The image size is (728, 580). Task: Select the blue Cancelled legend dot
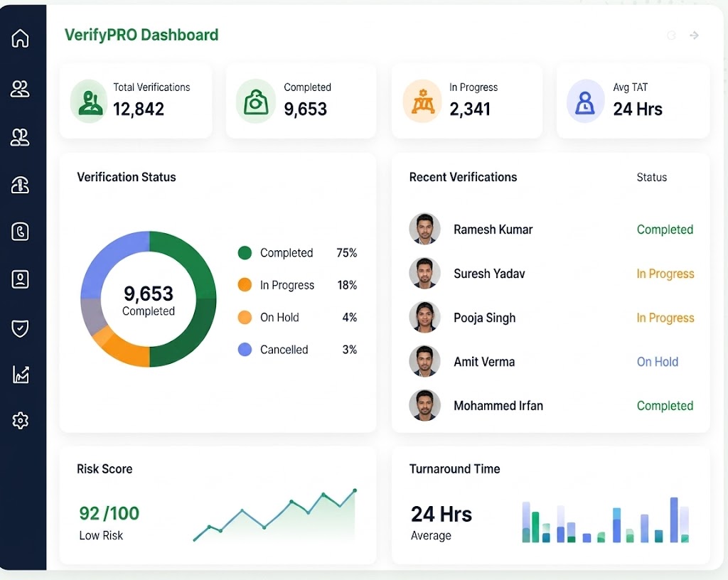[245, 350]
